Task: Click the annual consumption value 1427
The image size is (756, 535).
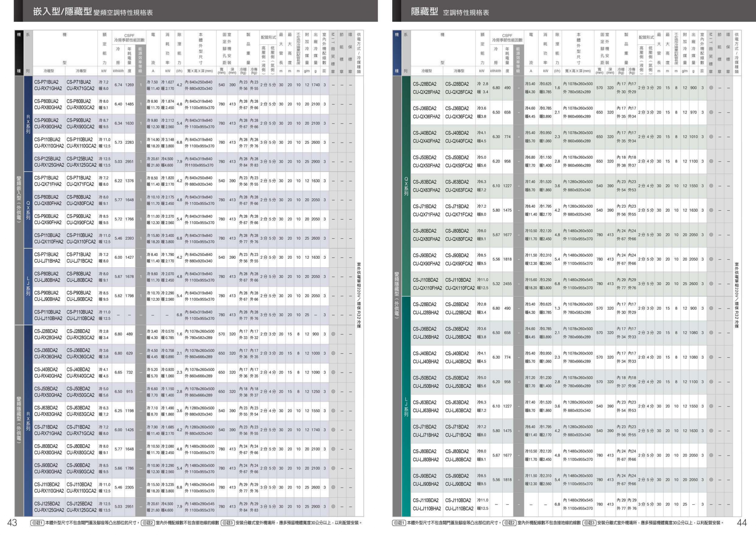Action: [x=129, y=258]
